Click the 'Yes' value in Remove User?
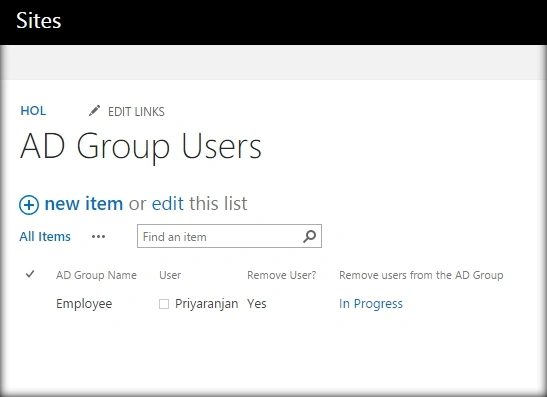This screenshot has height=397, width=547. point(257,304)
